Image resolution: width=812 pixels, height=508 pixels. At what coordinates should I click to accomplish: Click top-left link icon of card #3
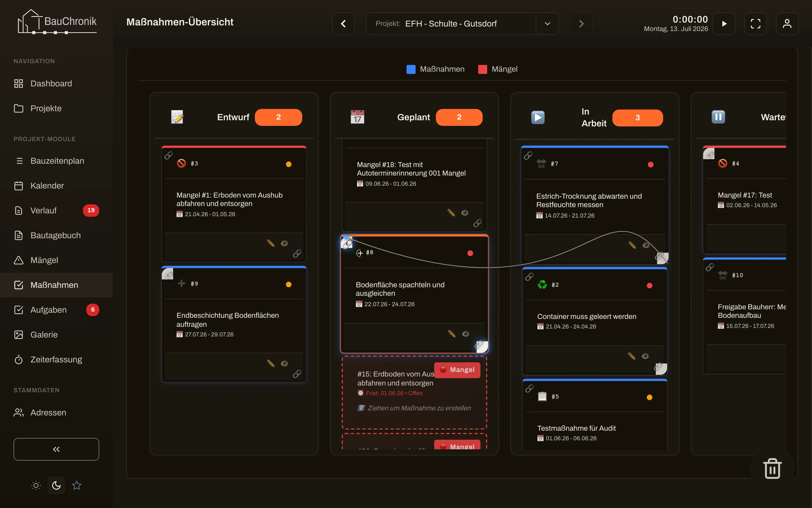click(168, 155)
